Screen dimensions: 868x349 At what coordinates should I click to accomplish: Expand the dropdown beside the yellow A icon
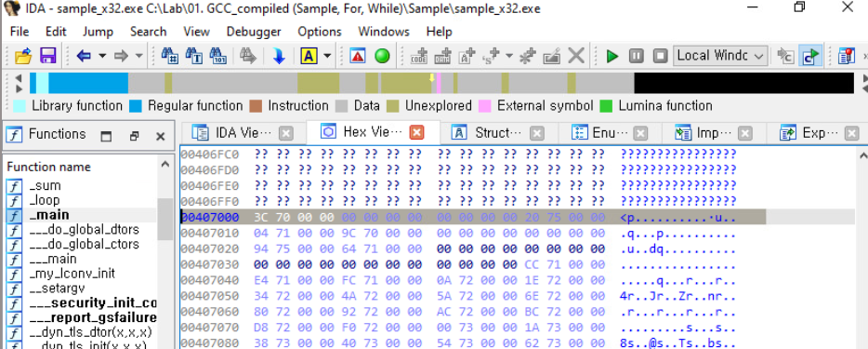pos(326,56)
